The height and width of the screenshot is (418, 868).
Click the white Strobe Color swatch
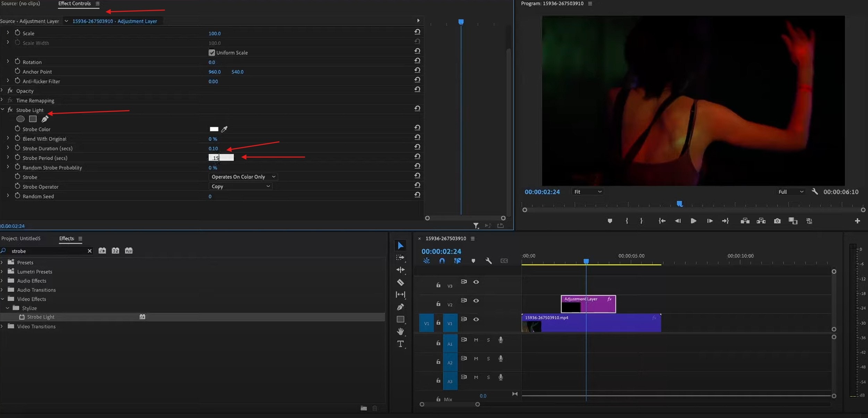(x=214, y=129)
